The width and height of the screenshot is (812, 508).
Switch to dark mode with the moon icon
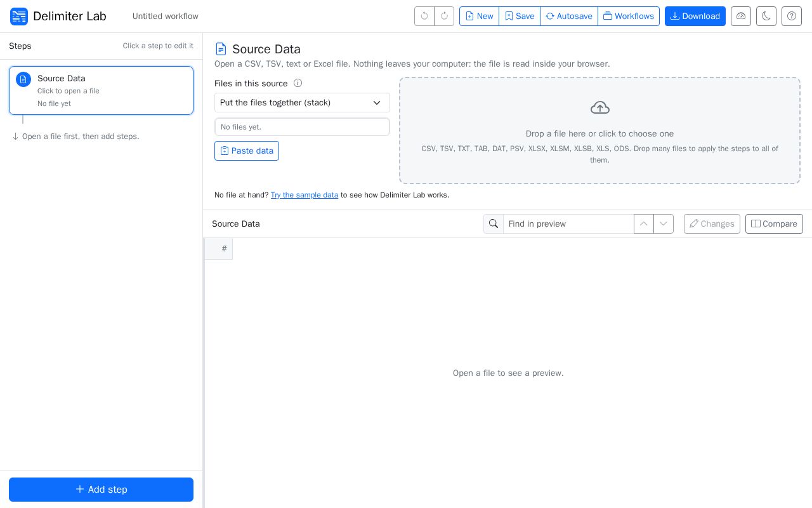click(766, 17)
